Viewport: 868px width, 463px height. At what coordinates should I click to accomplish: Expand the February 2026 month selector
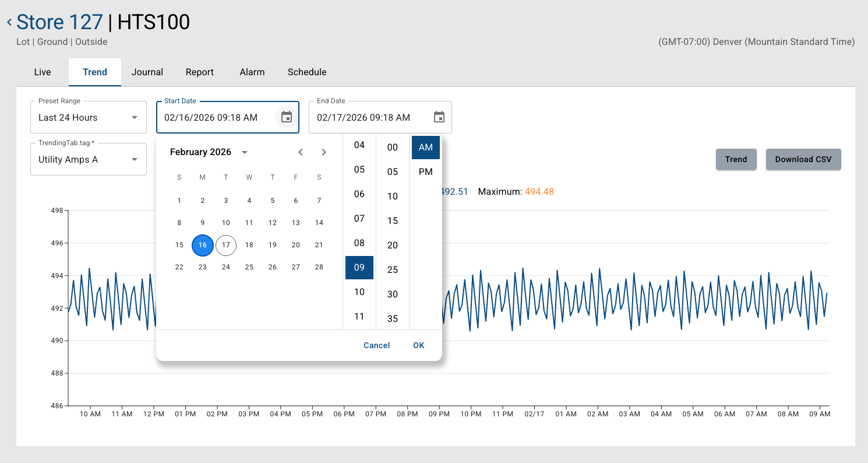245,152
